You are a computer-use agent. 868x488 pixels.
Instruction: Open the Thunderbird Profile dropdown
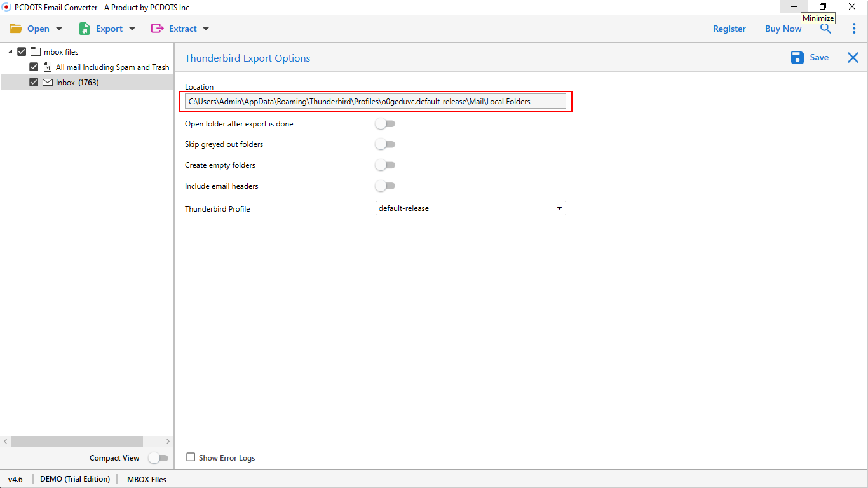point(471,208)
